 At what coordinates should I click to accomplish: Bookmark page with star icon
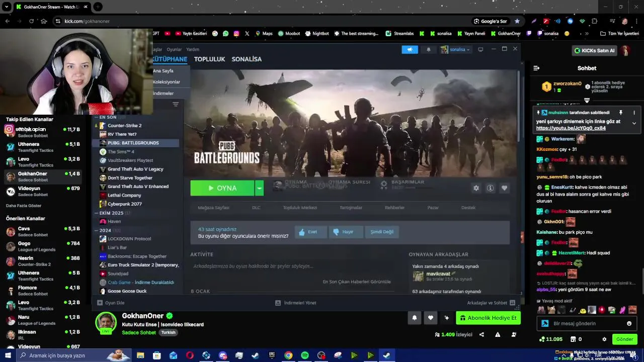(x=517, y=21)
